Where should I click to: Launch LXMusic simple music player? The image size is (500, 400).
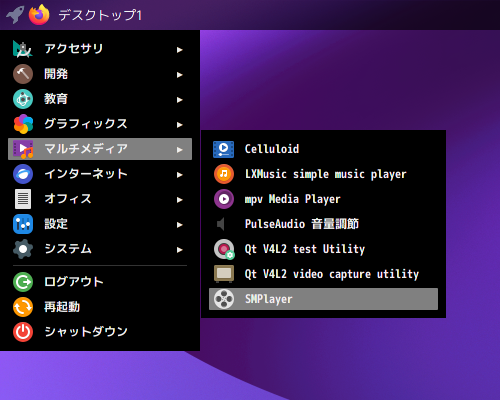coord(323,174)
